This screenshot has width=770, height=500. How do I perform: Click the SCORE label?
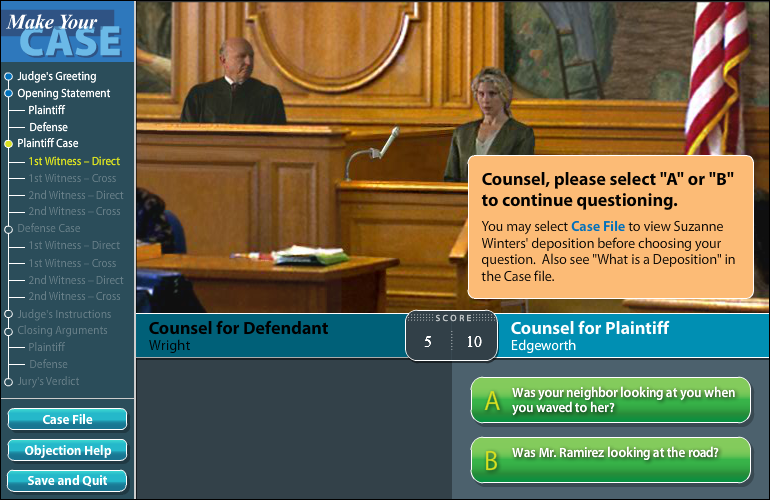[453, 318]
